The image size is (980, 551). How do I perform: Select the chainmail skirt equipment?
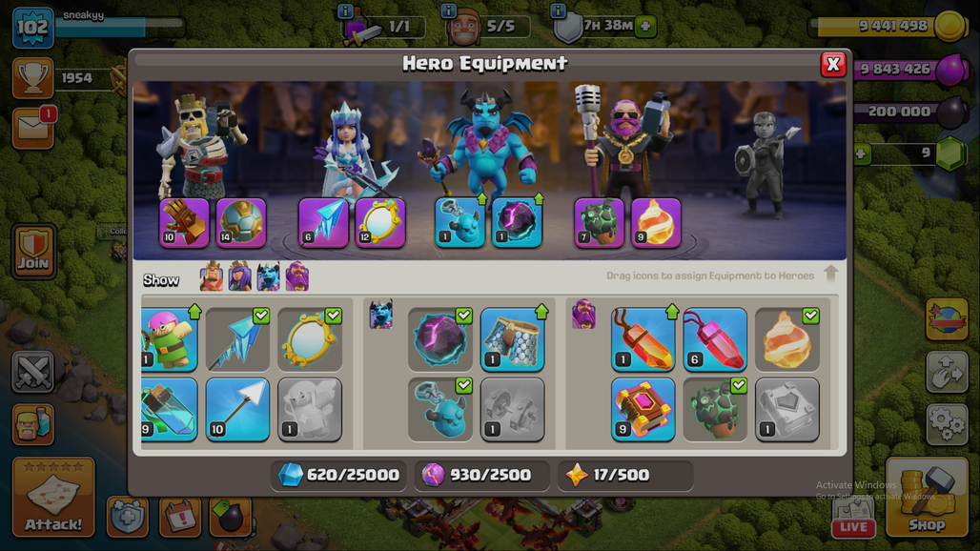coord(513,339)
